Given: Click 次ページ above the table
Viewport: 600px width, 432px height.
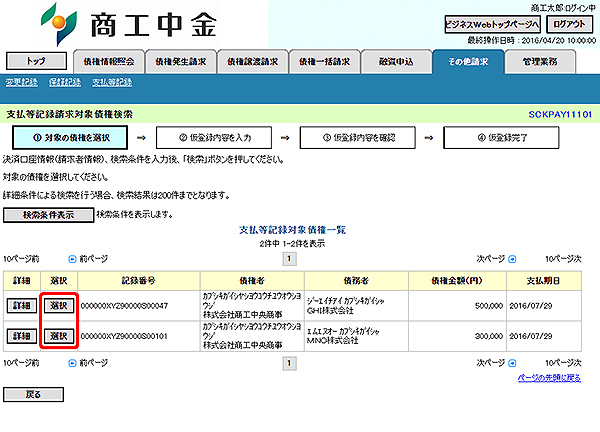Looking at the screenshot, I should pos(491,259).
